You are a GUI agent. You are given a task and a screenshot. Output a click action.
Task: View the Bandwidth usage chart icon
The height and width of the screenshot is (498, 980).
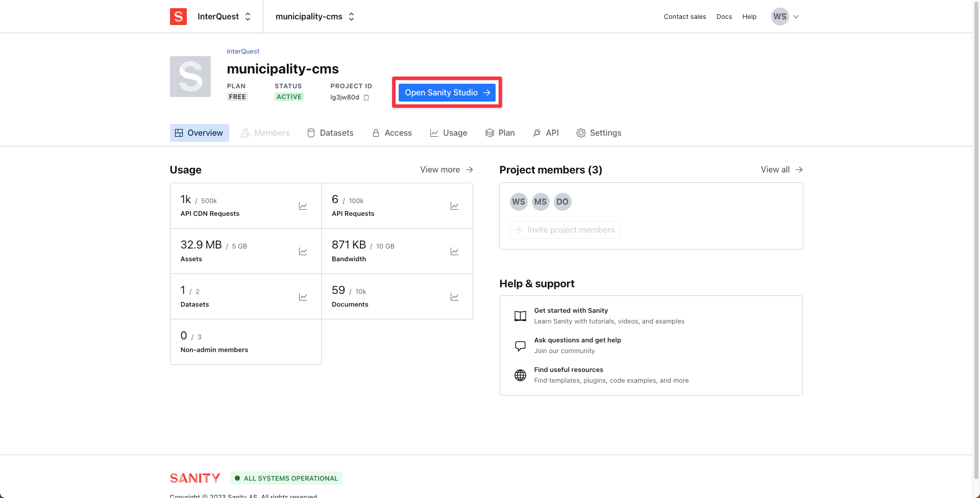[x=454, y=252]
